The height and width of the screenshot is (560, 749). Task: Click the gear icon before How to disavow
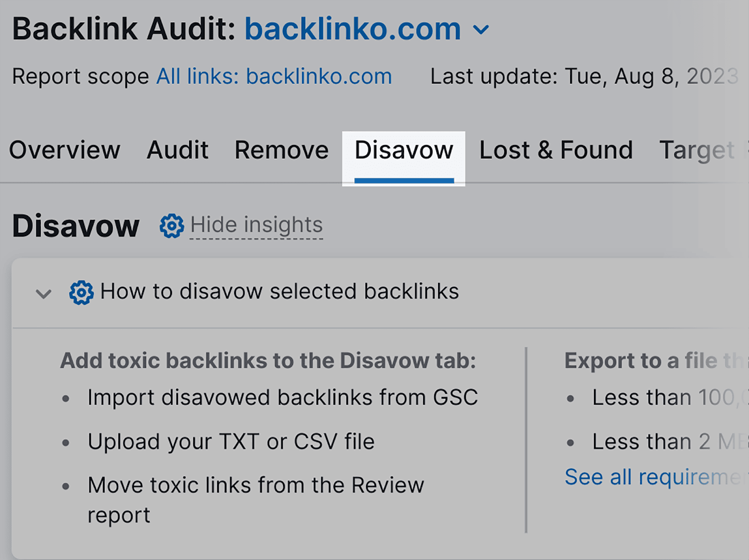click(x=81, y=293)
